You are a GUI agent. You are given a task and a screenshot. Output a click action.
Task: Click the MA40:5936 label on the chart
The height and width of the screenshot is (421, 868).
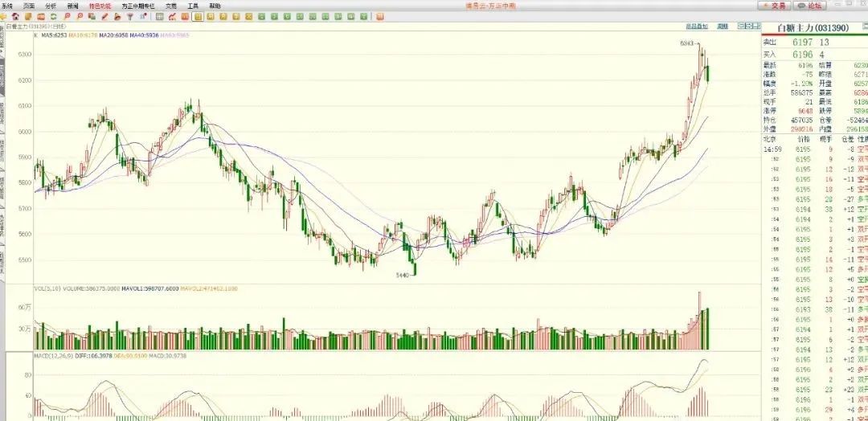pos(144,35)
